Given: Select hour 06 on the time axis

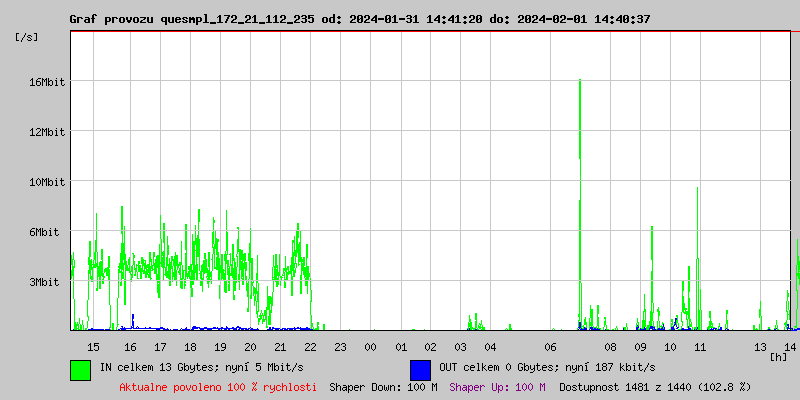Looking at the screenshot, I should pyautogui.click(x=550, y=346).
